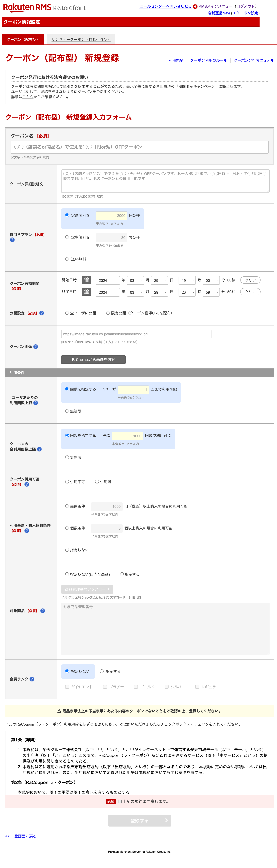Screen dimensions: 277x868
Task: Click ログアウト link
Action: (245, 6)
